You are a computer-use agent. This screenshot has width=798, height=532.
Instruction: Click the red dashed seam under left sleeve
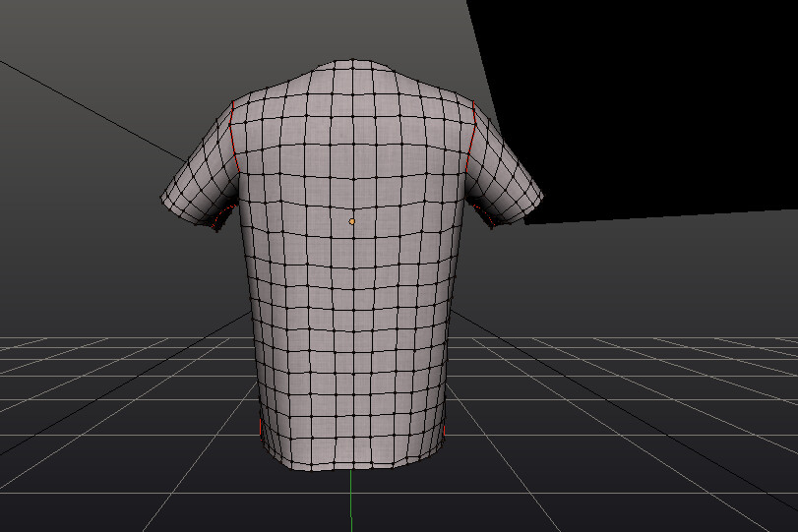coord(225,215)
